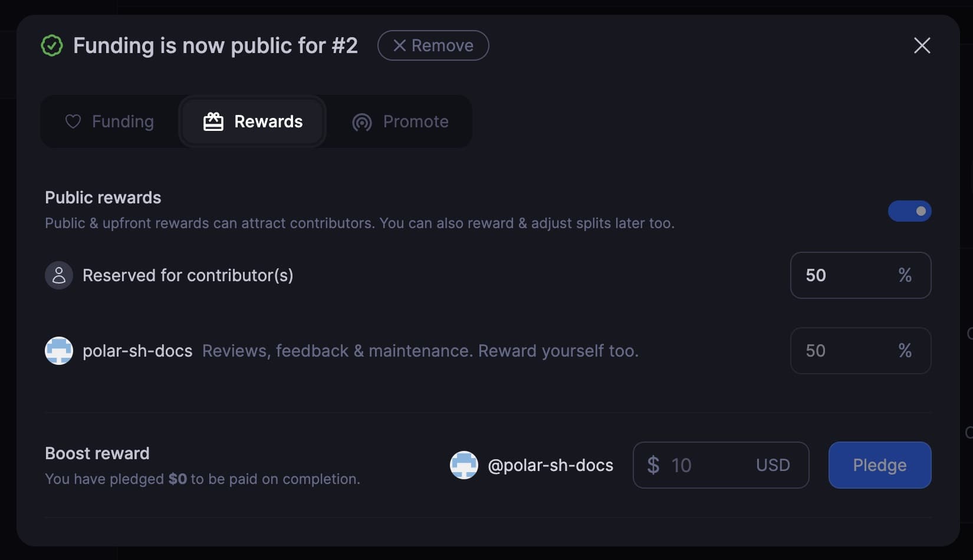Disable the Public rewards toggle
This screenshot has width=973, height=560.
(909, 211)
